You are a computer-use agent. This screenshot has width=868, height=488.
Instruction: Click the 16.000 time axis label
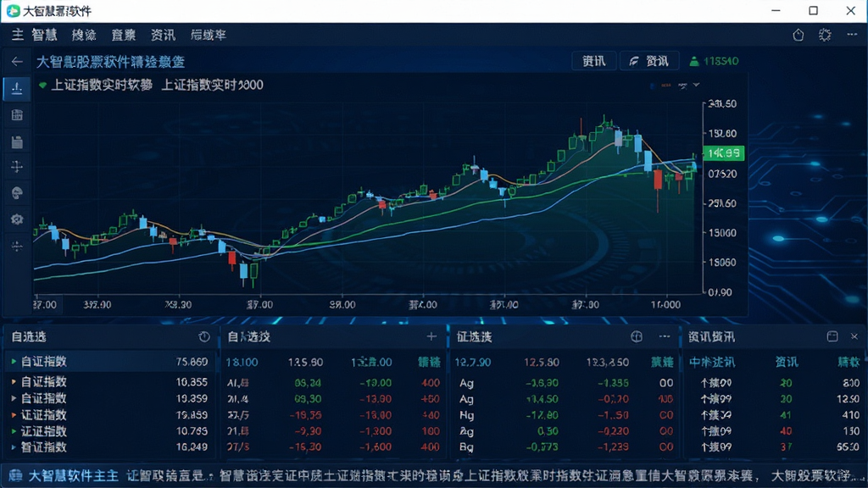(x=666, y=305)
